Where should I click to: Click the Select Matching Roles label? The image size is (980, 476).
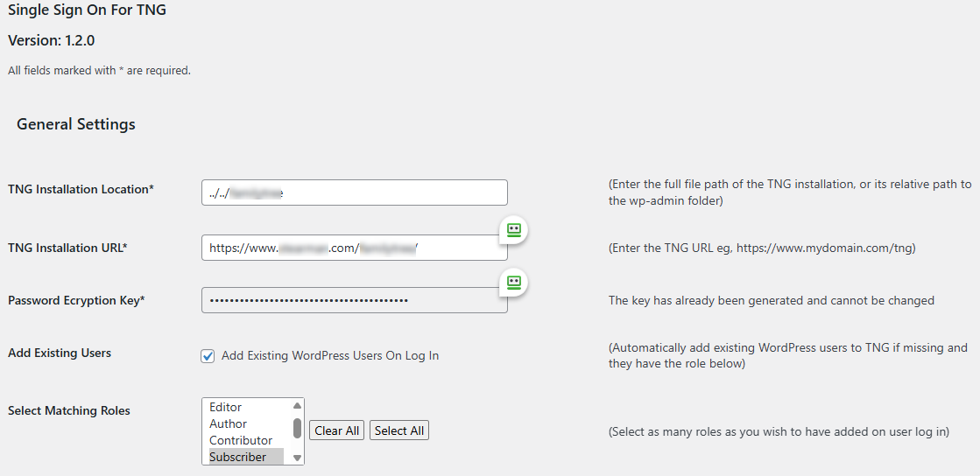tap(69, 410)
